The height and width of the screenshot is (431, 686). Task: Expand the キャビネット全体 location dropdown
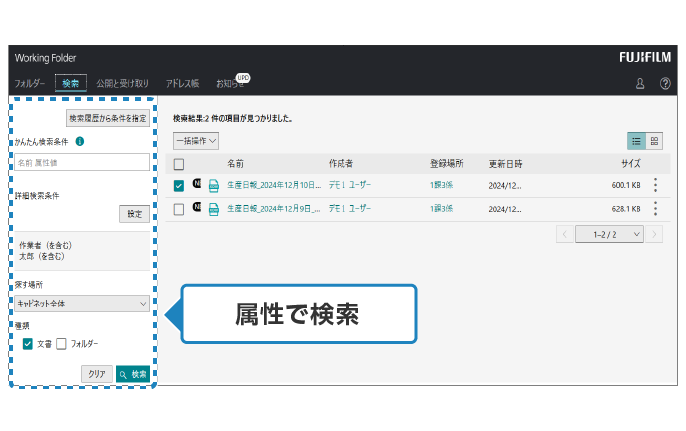tap(82, 303)
